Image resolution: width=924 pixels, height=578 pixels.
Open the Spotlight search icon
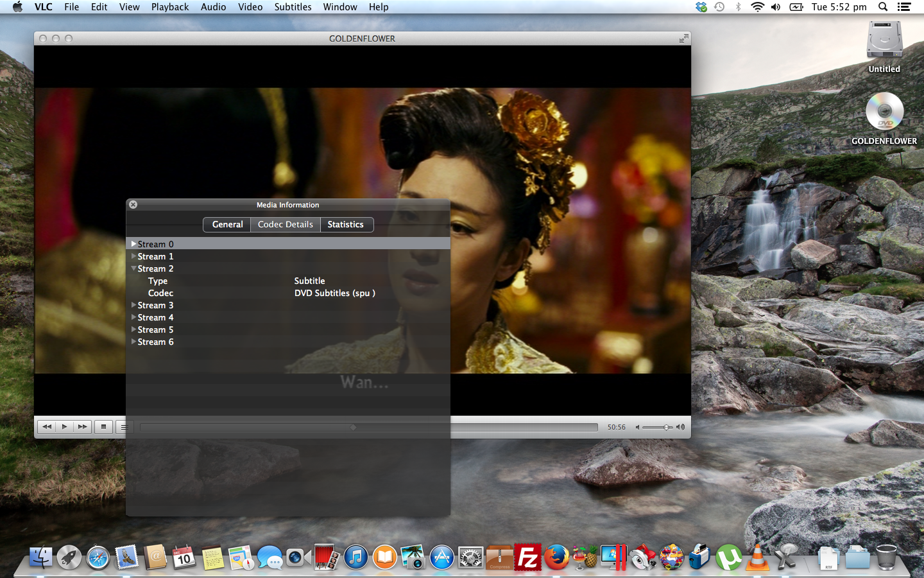tap(883, 7)
